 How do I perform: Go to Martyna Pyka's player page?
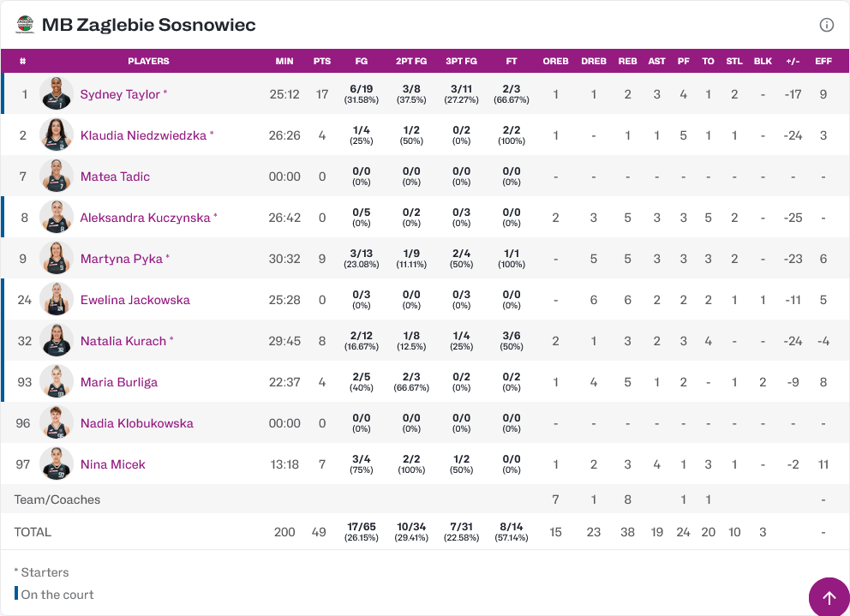tap(121, 259)
